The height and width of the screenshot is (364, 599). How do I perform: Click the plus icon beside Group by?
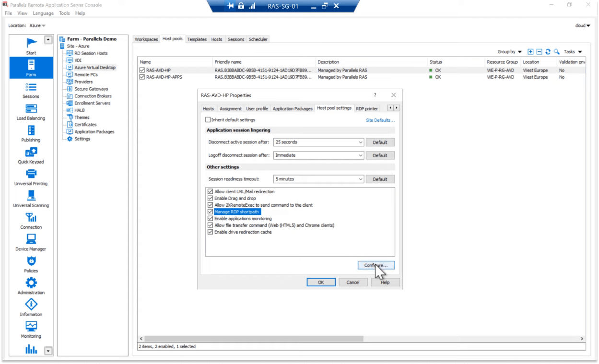click(x=530, y=52)
